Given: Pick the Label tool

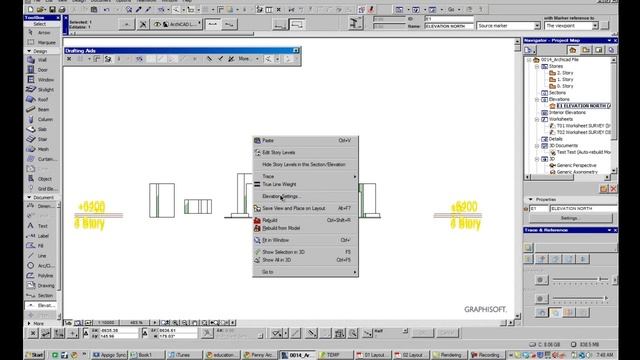Looking at the screenshot, I should [41, 236].
